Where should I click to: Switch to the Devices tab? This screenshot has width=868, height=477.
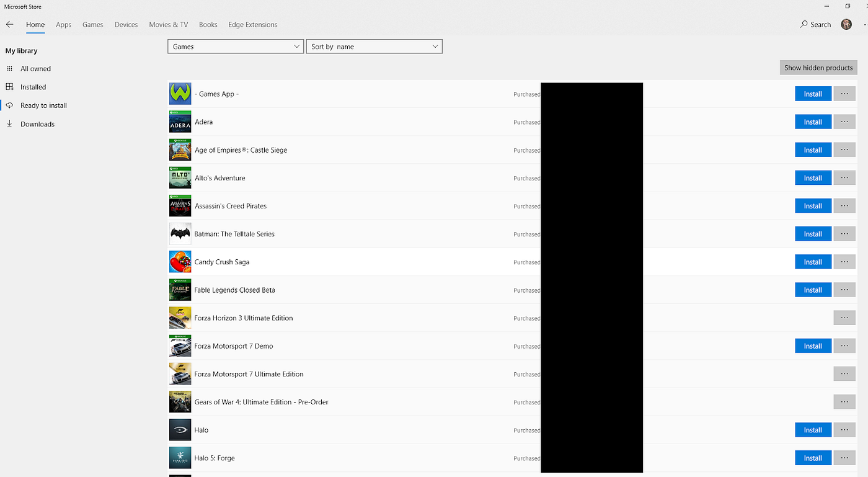[x=126, y=25]
